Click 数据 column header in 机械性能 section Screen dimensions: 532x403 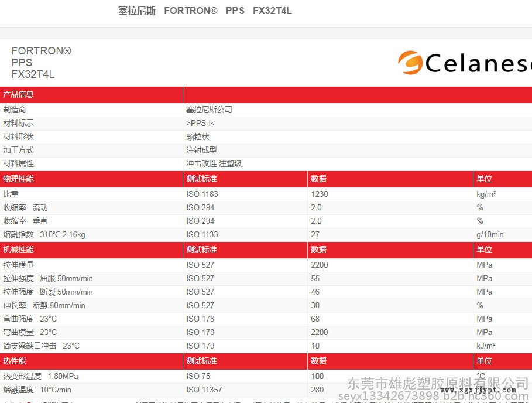[318, 250]
